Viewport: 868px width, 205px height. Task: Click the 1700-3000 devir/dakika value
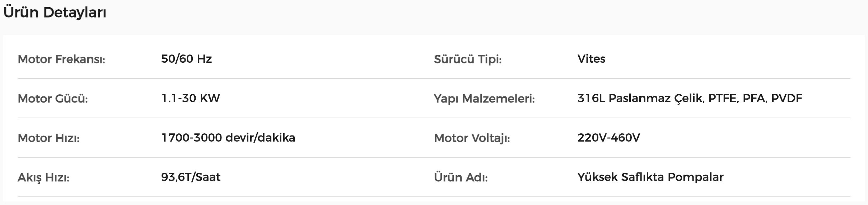pos(228,138)
